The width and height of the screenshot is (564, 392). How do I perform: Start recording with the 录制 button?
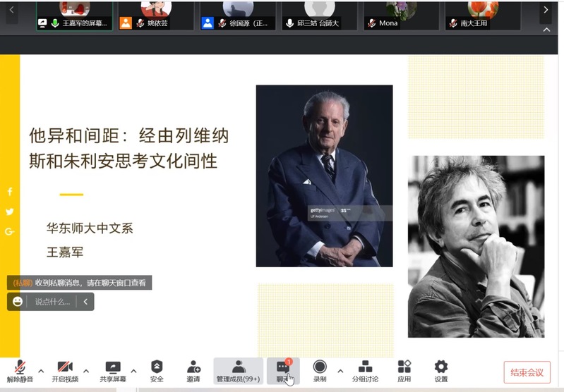(x=320, y=371)
